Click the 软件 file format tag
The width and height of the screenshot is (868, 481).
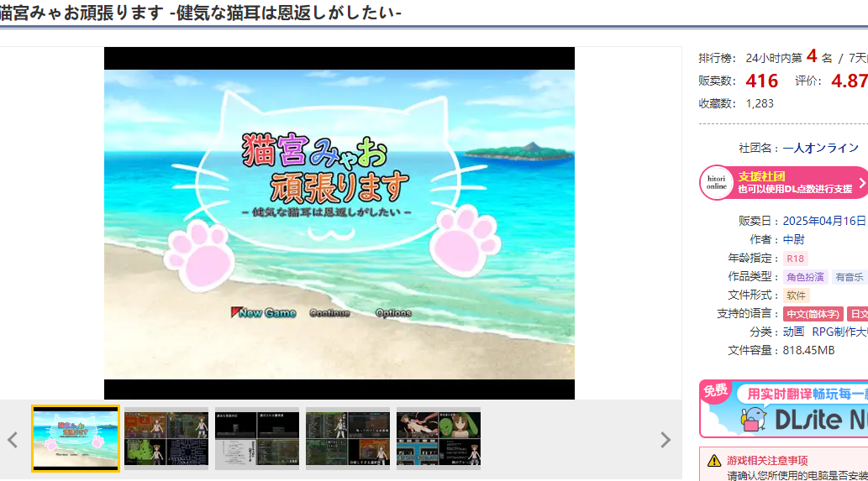796,295
